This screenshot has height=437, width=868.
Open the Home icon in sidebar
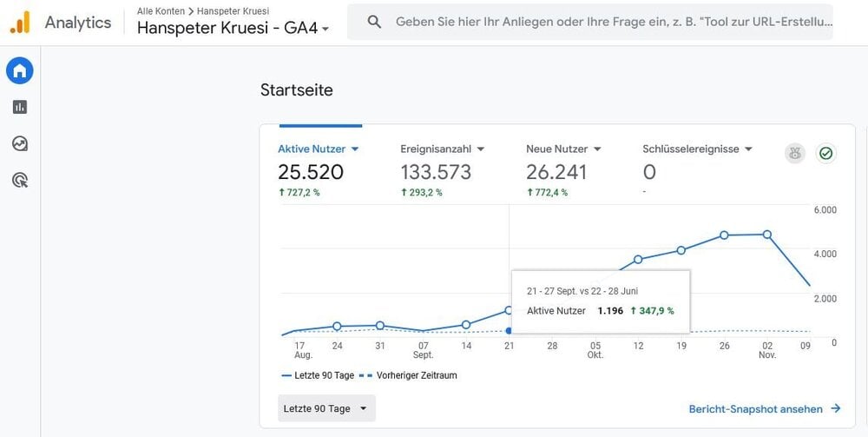pos(20,71)
